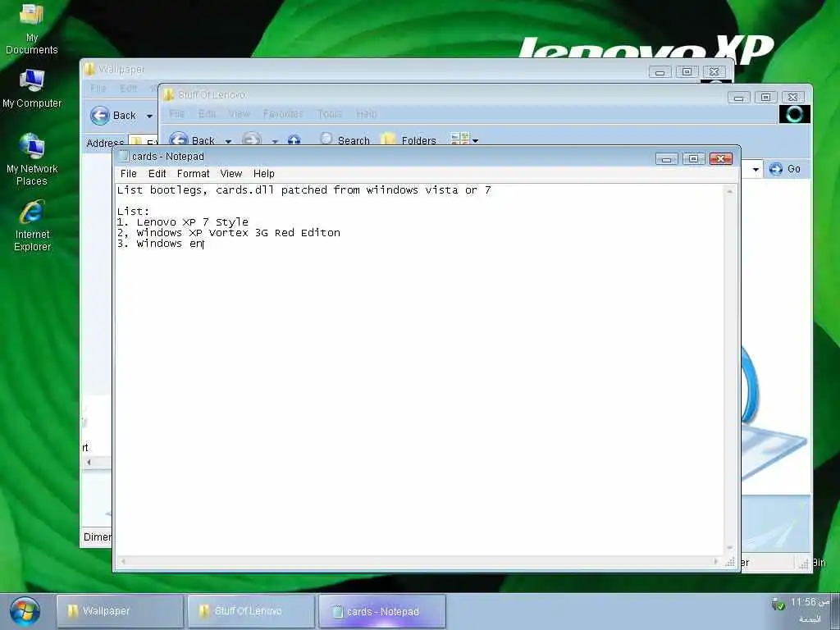Open Notepad Format menu
840x630 pixels.
point(193,174)
